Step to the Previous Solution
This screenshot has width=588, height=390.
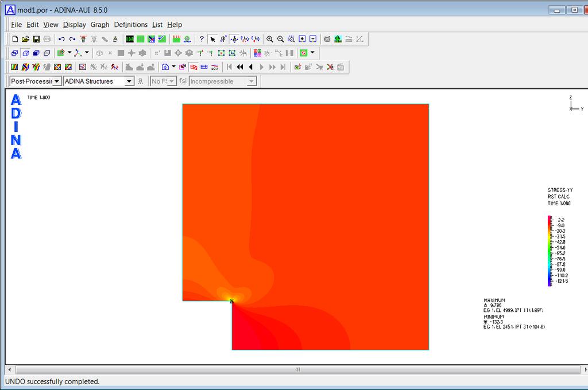pyautogui.click(x=251, y=67)
